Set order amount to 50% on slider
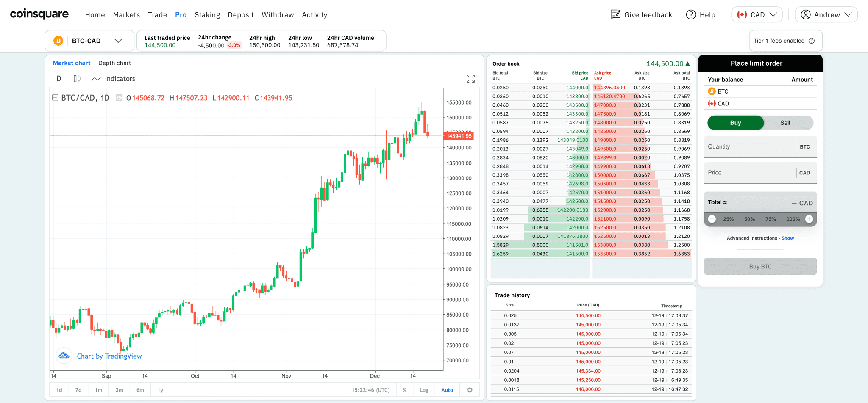This screenshot has height=403, width=868. point(749,219)
